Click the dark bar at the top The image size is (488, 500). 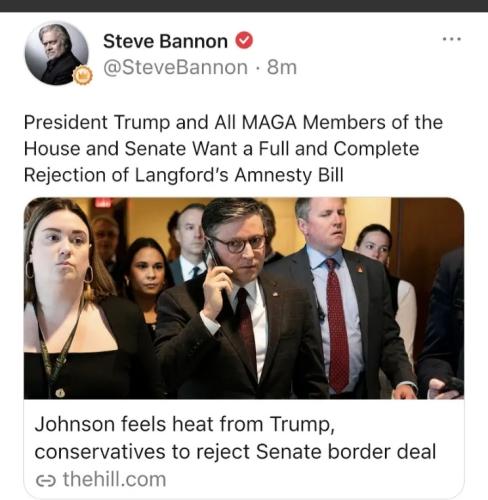pos(244,6)
